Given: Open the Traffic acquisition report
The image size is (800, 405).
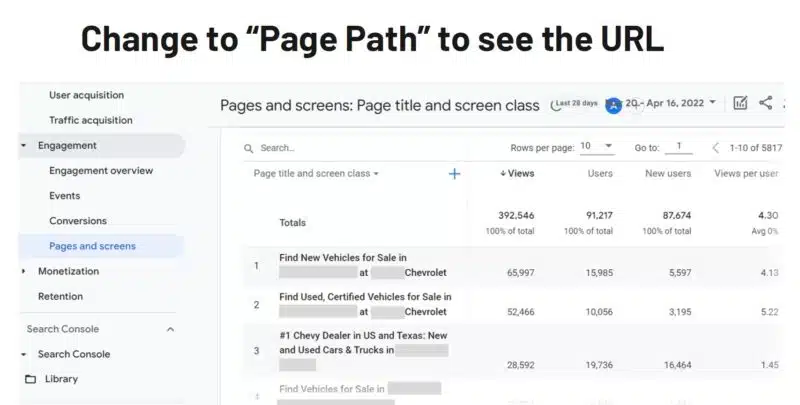Looking at the screenshot, I should (x=91, y=120).
